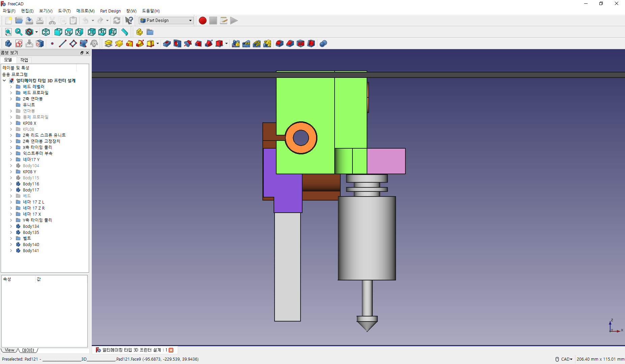Select the 익스트루더 부속 tree item
The height and width of the screenshot is (364, 625).
coord(37,153)
